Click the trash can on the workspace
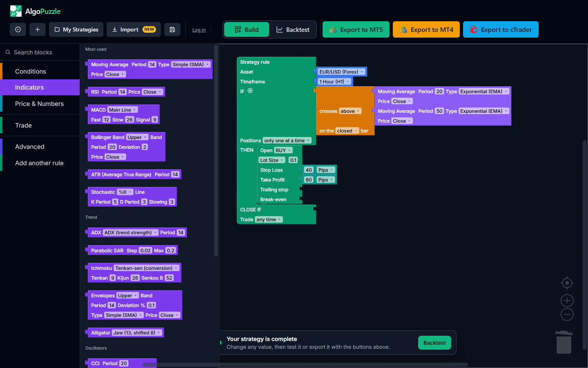The width and height of the screenshot is (588, 368). point(564,342)
